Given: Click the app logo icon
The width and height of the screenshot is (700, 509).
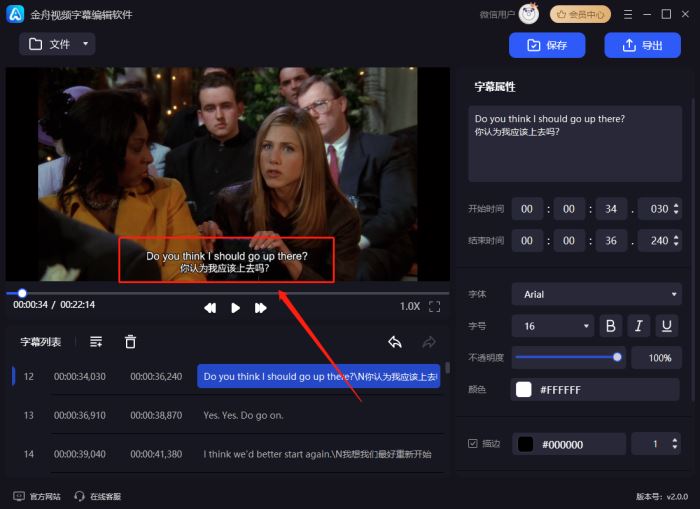Looking at the screenshot, I should 16,14.
